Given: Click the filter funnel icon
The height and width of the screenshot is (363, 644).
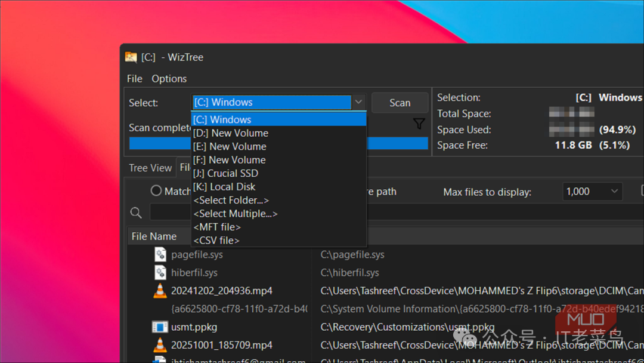Looking at the screenshot, I should click(x=419, y=124).
